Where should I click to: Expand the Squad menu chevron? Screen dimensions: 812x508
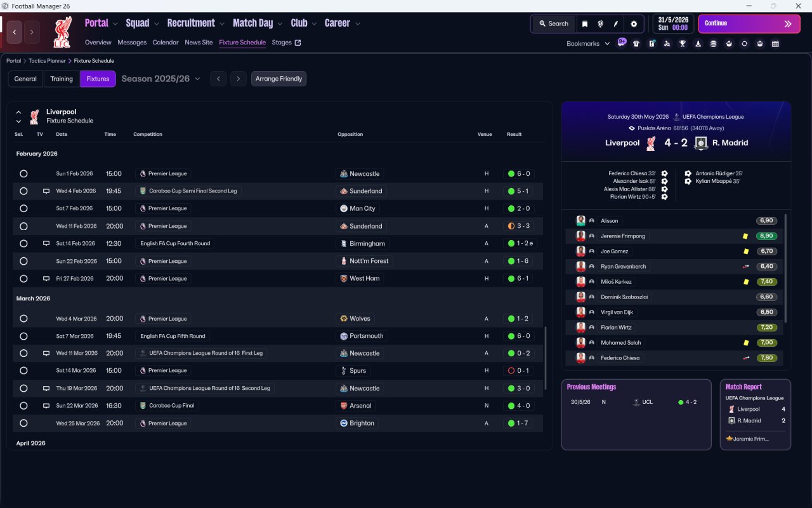point(157,24)
